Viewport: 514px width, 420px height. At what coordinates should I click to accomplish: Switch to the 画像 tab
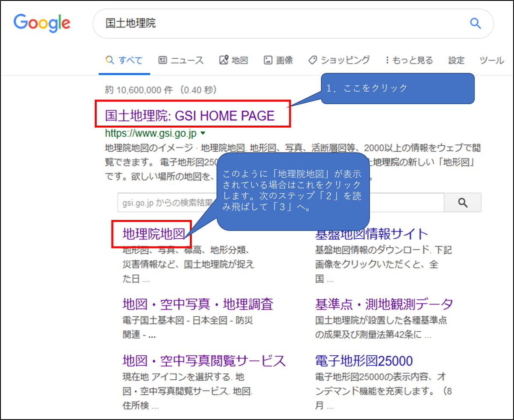click(x=278, y=60)
